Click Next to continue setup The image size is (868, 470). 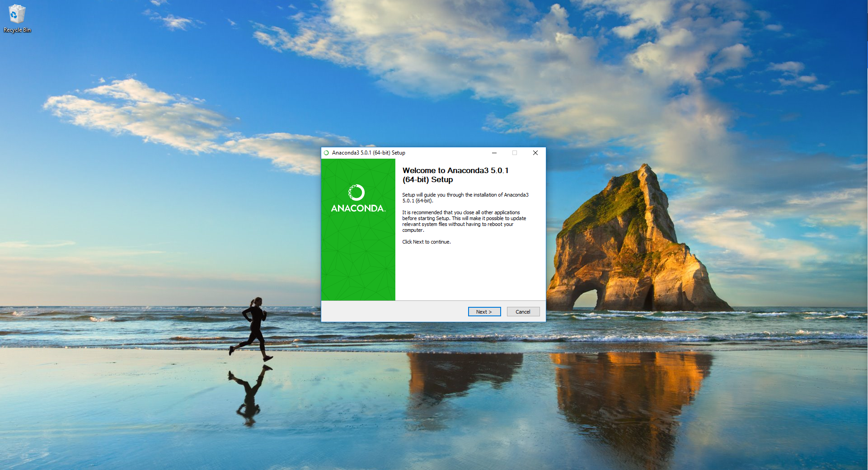tap(484, 312)
